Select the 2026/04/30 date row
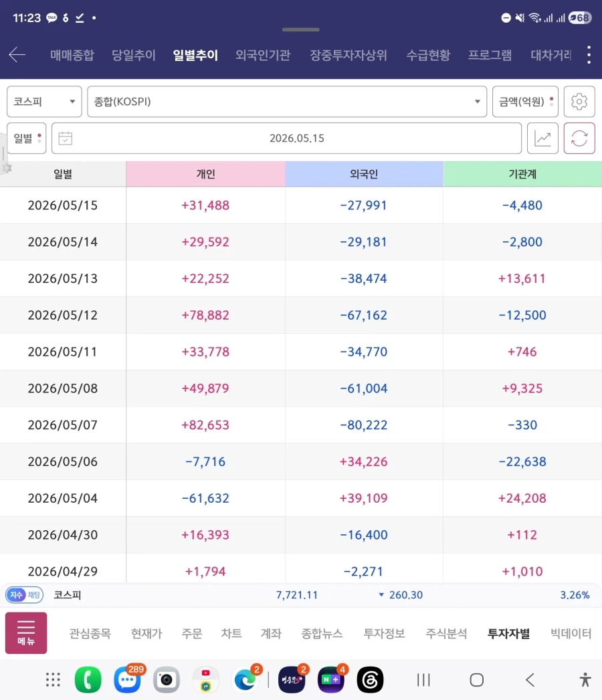 [301, 535]
